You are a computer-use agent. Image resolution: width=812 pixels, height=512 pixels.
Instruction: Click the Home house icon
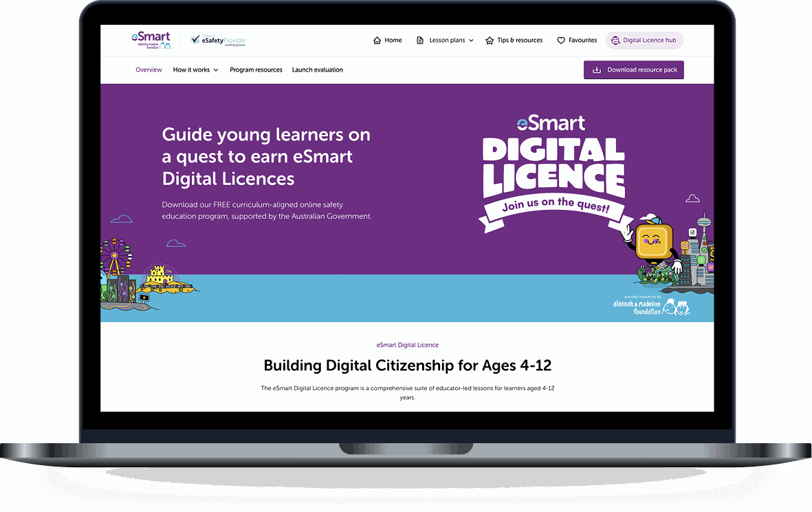377,41
